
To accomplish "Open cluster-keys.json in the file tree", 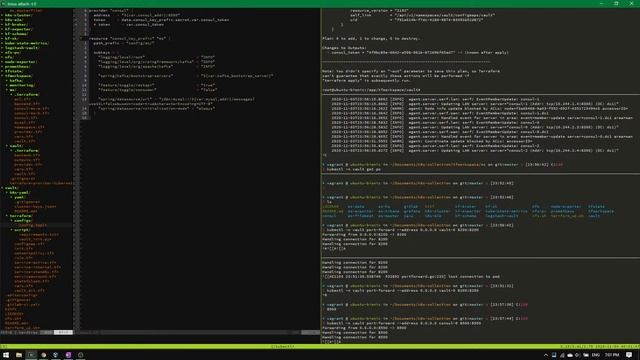I will [35, 207].
